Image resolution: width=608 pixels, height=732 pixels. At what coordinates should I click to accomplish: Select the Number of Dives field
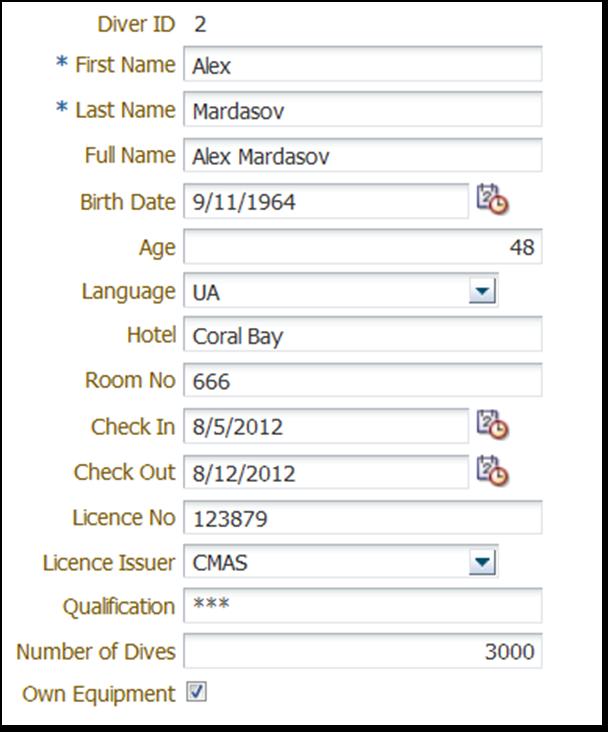point(363,651)
